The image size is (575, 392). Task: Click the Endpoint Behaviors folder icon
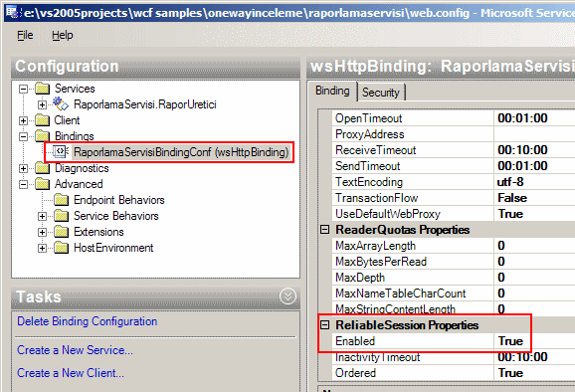[x=62, y=200]
